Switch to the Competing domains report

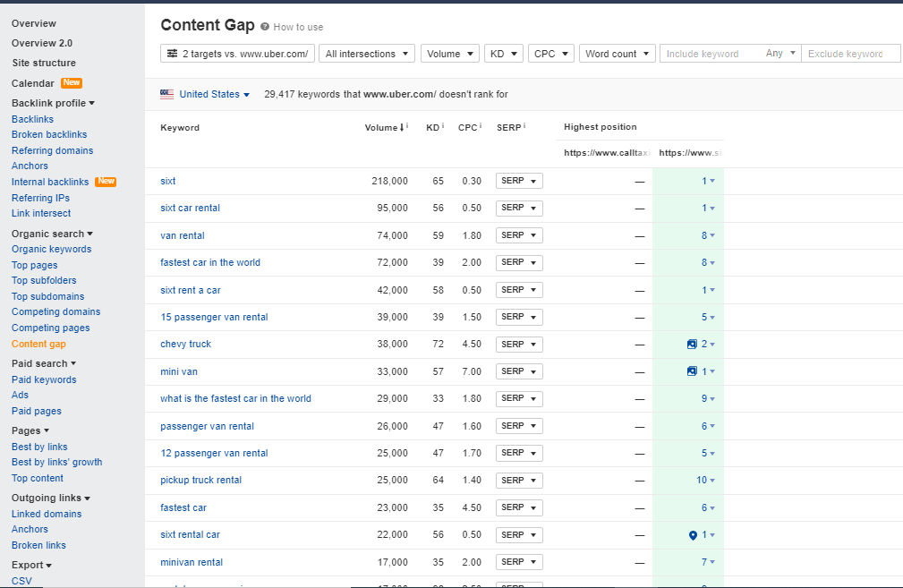click(55, 311)
